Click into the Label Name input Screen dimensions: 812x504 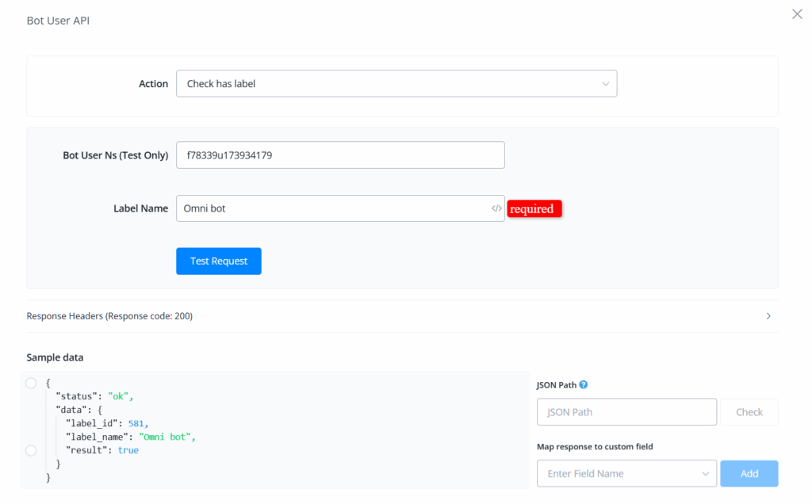pyautogui.click(x=331, y=208)
